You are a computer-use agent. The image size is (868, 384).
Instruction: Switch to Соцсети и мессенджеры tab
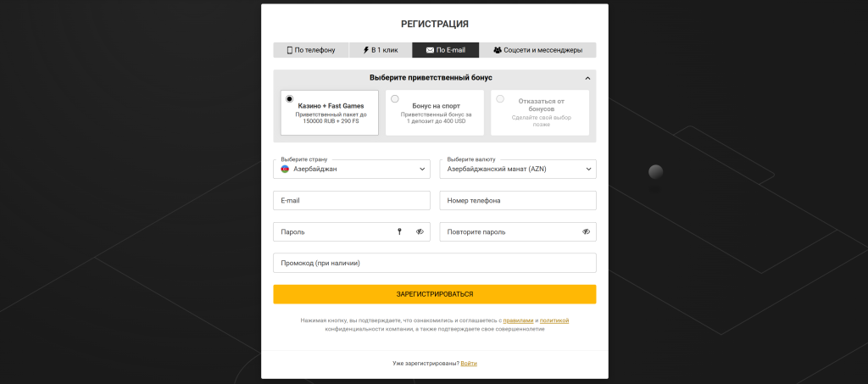click(537, 50)
